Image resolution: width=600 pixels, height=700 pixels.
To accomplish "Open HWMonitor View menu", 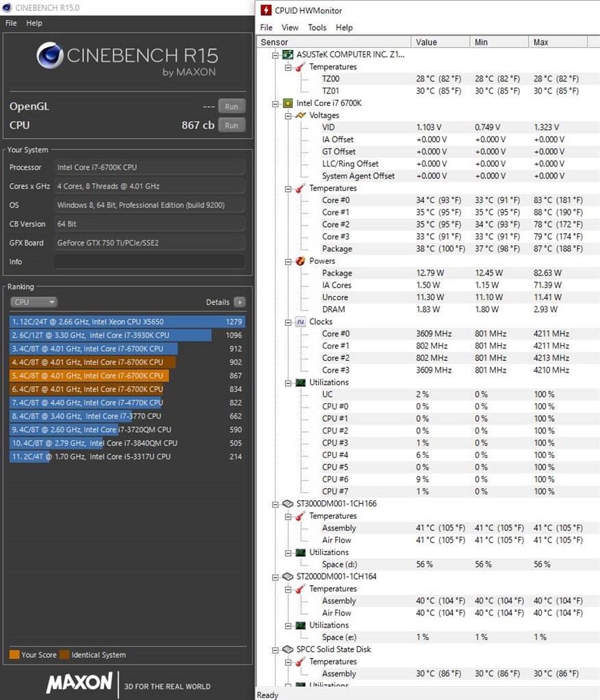I will [290, 27].
